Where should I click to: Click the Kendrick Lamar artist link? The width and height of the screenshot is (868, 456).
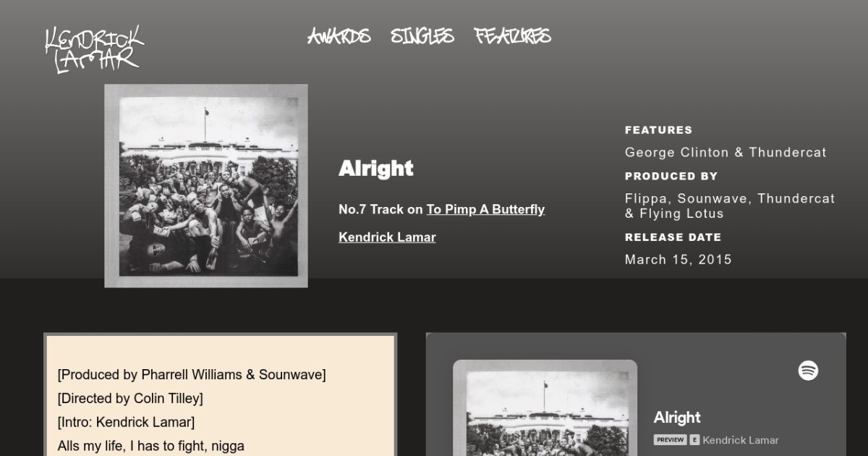(387, 237)
